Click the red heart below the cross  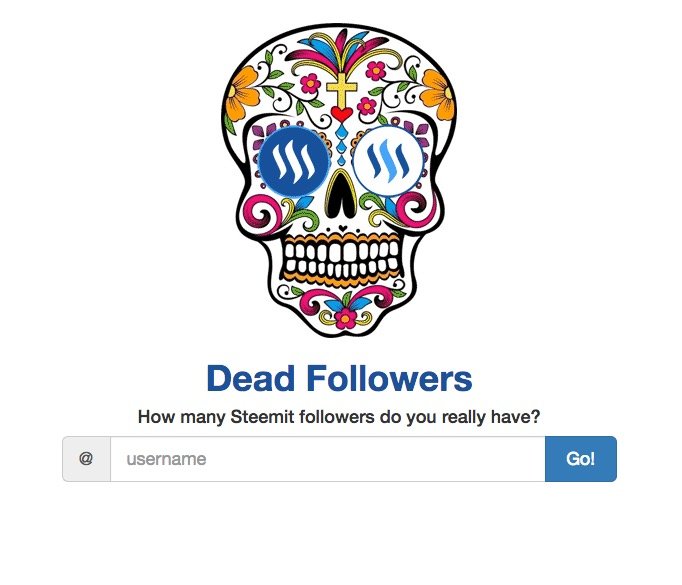click(x=341, y=114)
